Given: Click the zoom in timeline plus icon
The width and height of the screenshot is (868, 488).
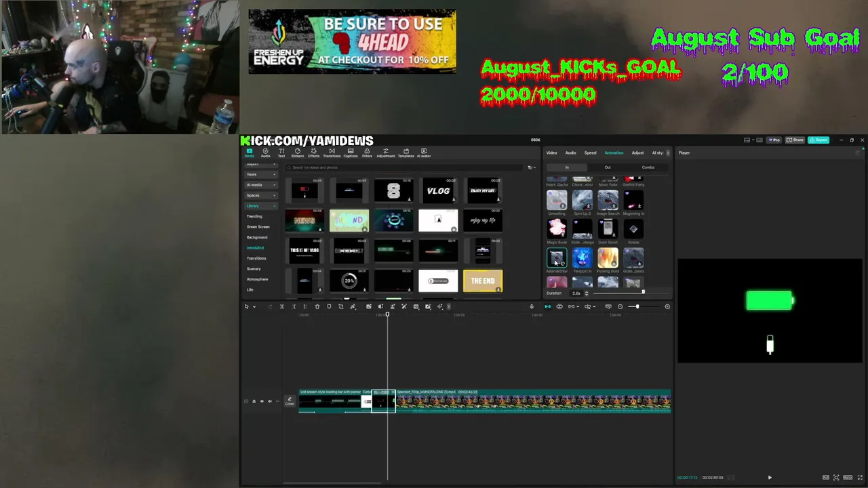Looking at the screenshot, I should [x=667, y=307].
